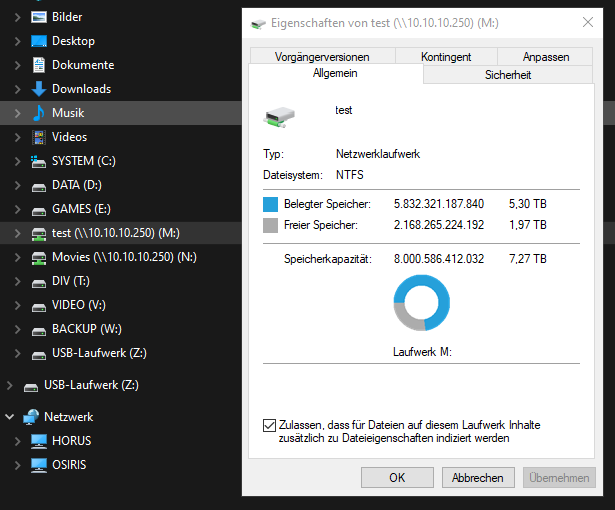Click the Videos film icon
Viewport: 615px width, 510px height.
tap(39, 137)
